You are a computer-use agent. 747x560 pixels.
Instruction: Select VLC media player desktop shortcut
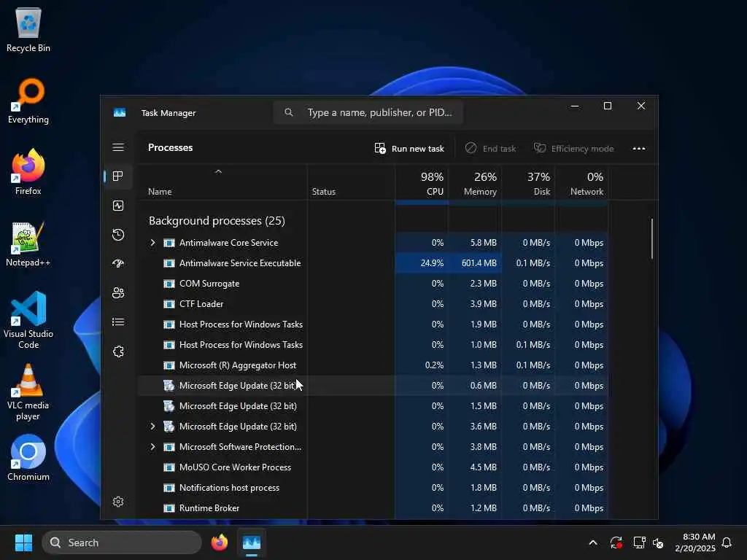[x=28, y=392]
